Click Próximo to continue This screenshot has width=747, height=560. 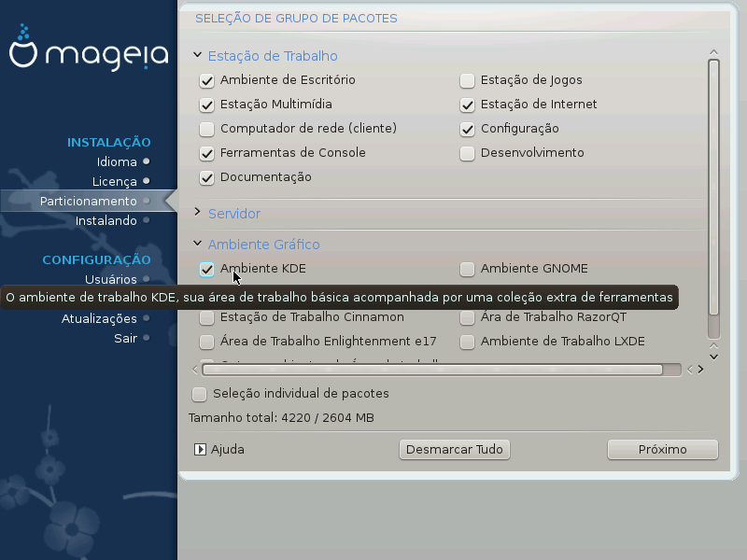point(663,450)
